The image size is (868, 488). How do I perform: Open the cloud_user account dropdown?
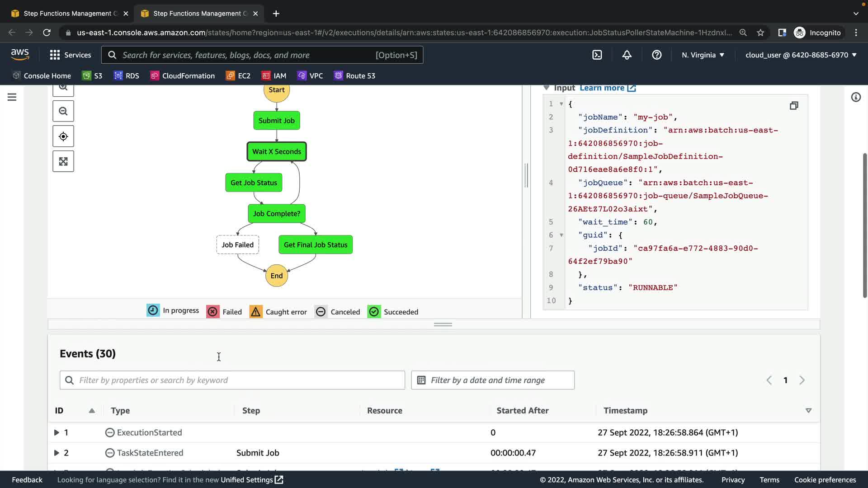click(x=801, y=55)
